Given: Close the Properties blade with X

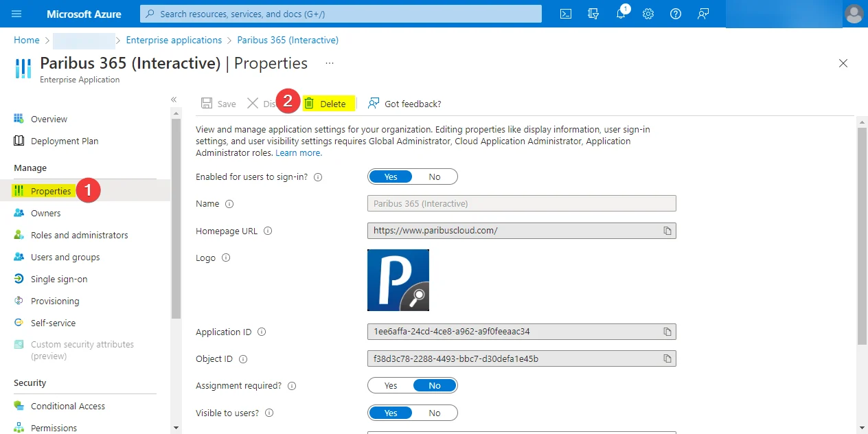Looking at the screenshot, I should tap(843, 63).
